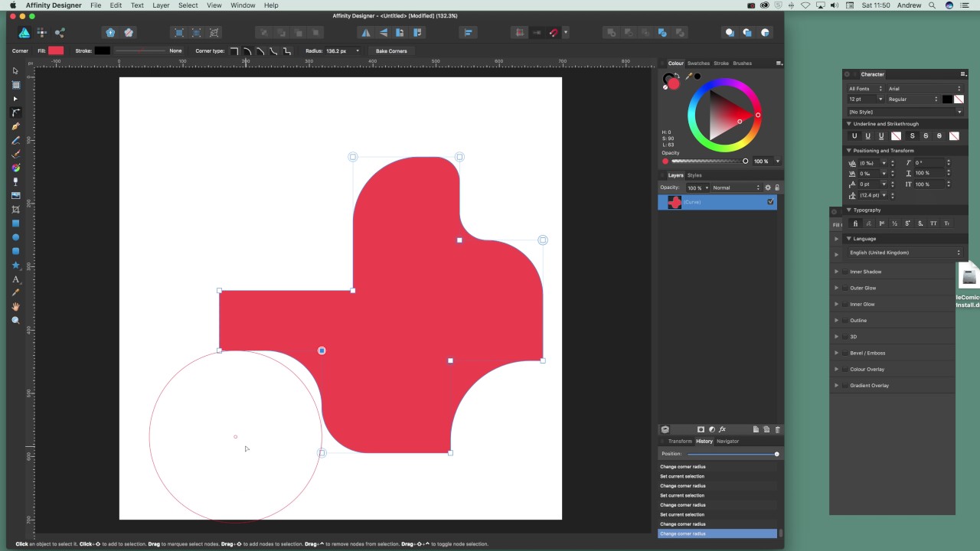Select the Zoom magnifier tool
The height and width of the screenshot is (551, 980).
tap(15, 321)
